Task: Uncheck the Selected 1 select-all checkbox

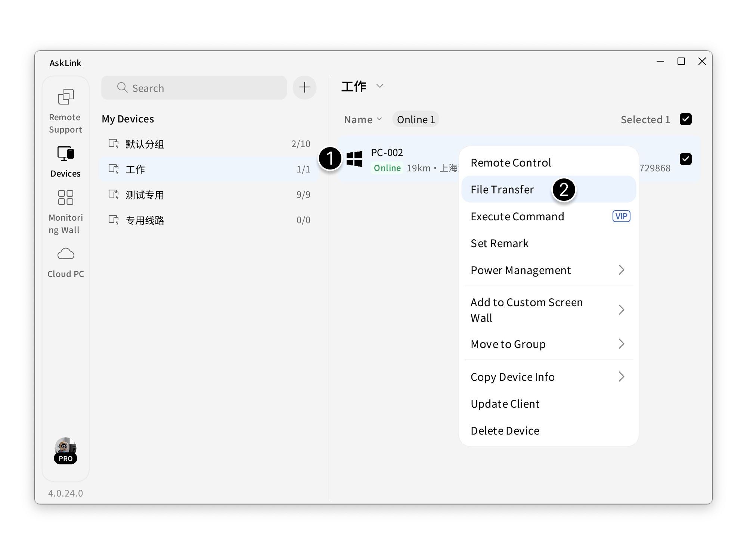Action: (685, 119)
